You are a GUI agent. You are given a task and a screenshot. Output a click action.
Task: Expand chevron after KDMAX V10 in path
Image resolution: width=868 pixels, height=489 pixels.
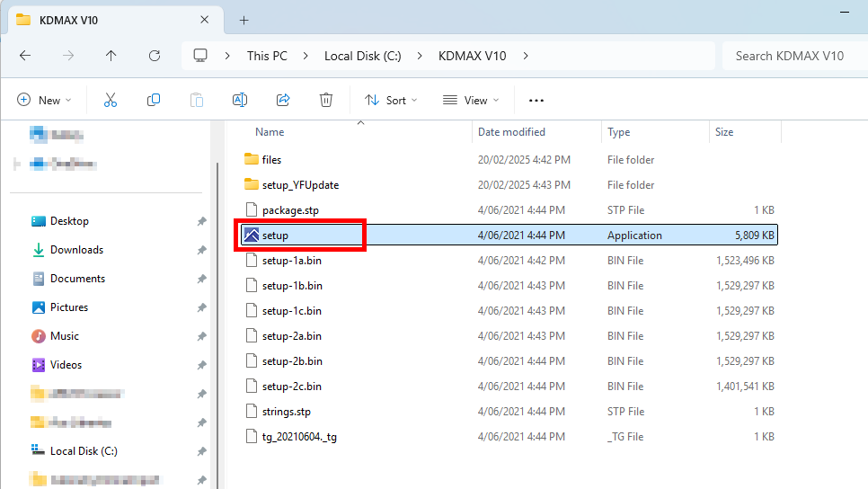[x=526, y=56]
